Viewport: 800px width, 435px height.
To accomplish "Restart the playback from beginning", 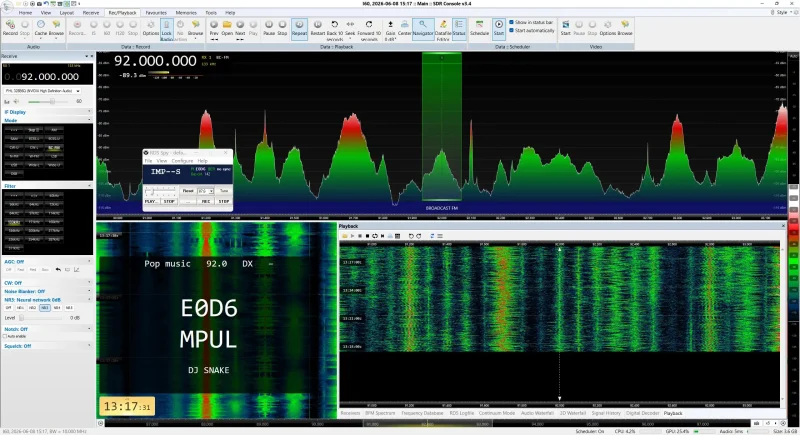I will [317, 28].
